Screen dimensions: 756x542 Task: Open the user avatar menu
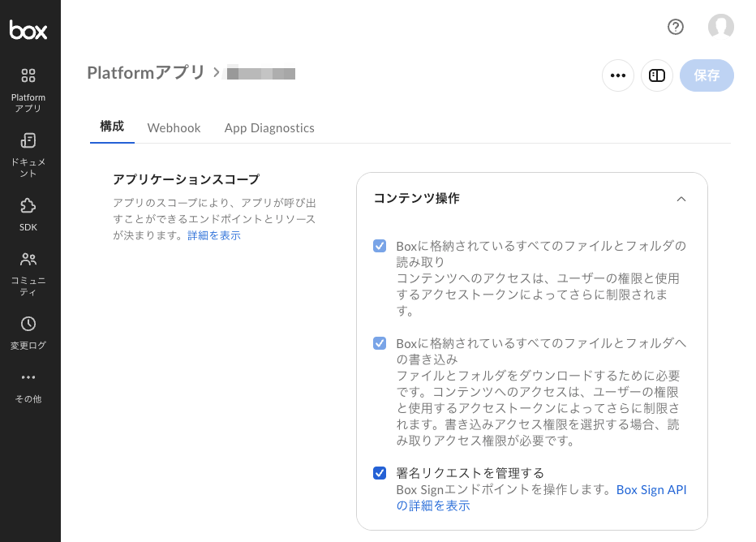tap(721, 26)
